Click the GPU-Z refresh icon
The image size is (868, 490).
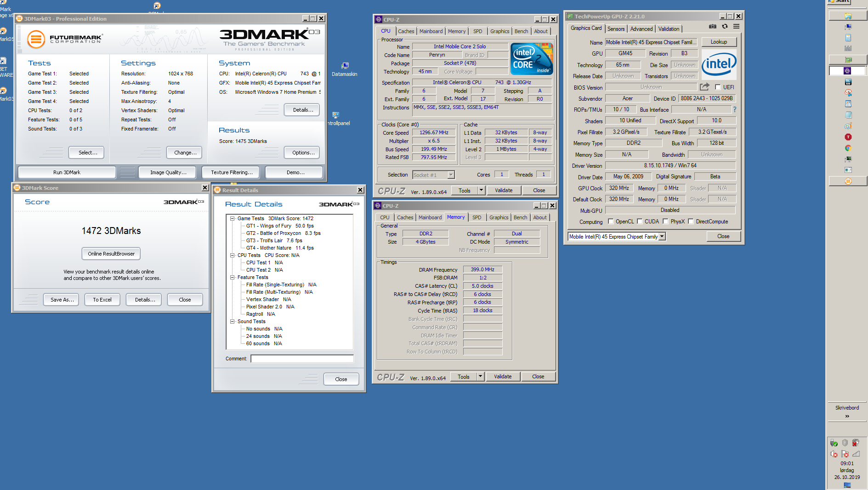(x=725, y=27)
